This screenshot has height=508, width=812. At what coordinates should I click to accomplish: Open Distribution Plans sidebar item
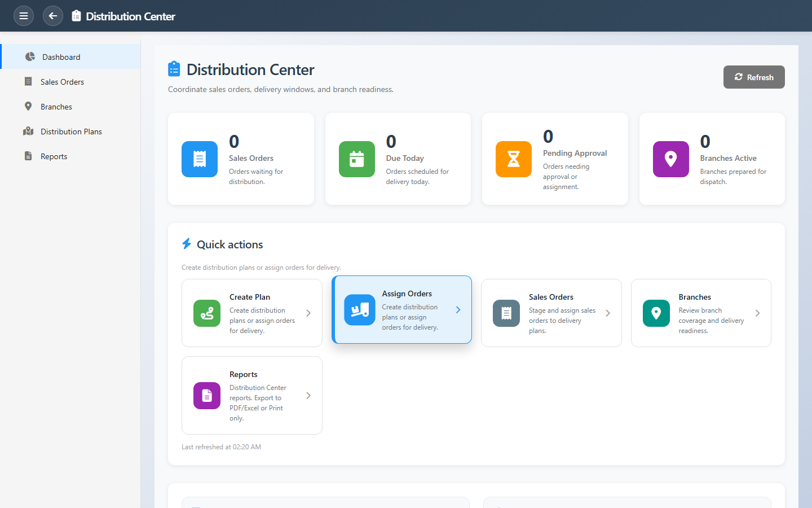pos(71,132)
